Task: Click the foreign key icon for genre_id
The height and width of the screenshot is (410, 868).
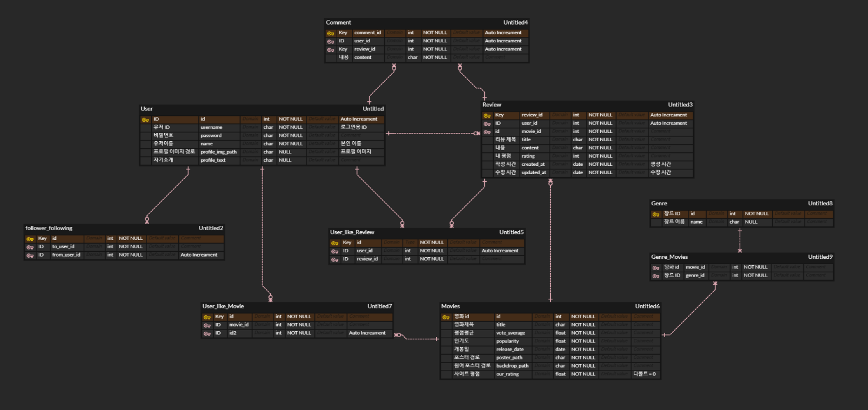Action: 656,276
